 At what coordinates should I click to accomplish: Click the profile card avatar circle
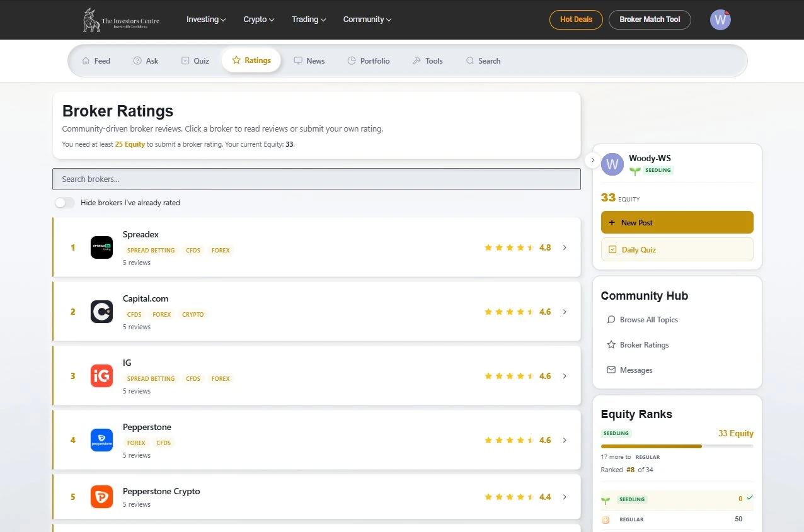point(612,164)
